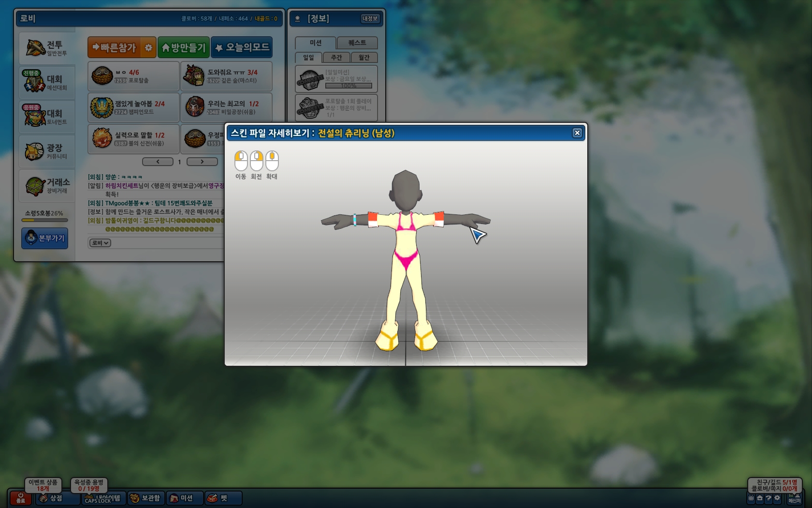Screen dimensions: 812x508
Task: Switch to the 퀘스트 tab
Action: tap(357, 43)
